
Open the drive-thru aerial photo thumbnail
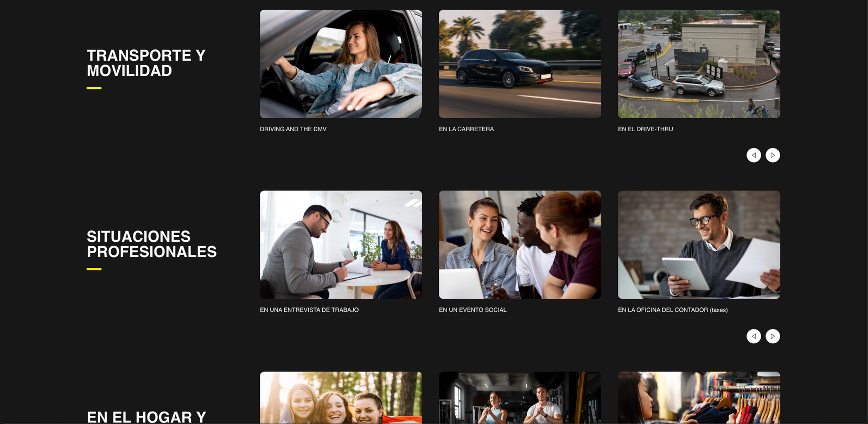(699, 64)
